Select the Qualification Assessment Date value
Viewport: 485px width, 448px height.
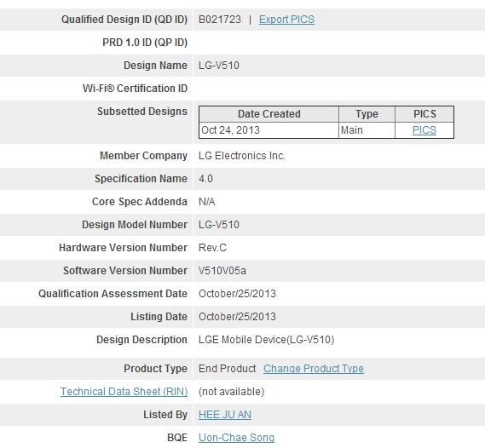click(237, 294)
